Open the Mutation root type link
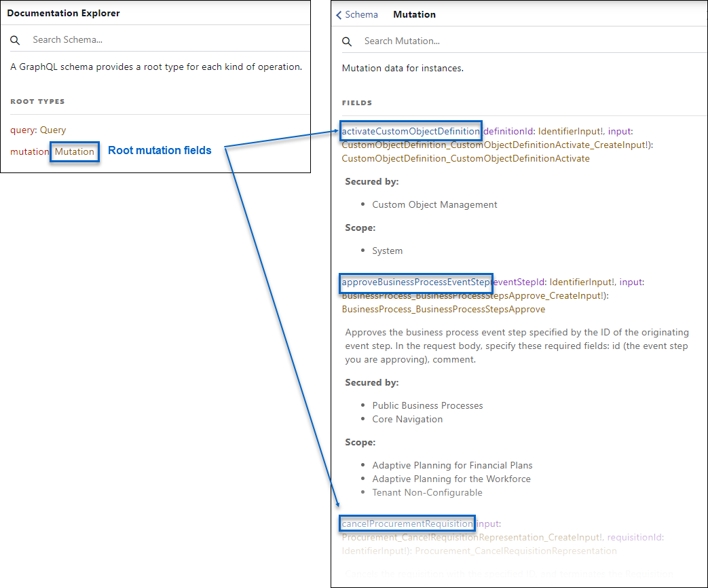708x588 pixels. click(x=75, y=151)
